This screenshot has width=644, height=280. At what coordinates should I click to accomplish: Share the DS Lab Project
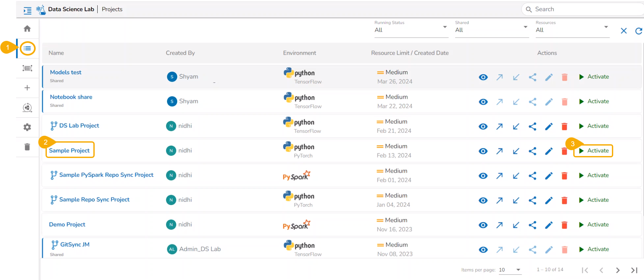coord(532,126)
